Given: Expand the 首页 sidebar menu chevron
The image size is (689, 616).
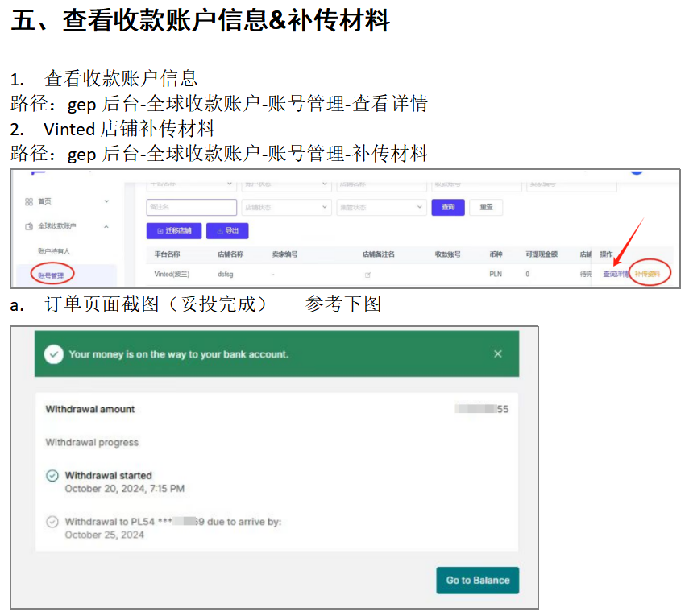Looking at the screenshot, I should click(106, 201).
